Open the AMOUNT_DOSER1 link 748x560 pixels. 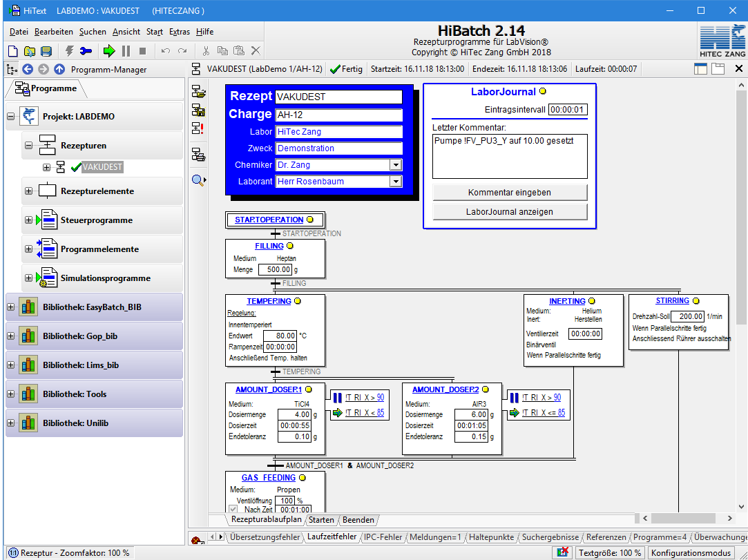point(269,389)
